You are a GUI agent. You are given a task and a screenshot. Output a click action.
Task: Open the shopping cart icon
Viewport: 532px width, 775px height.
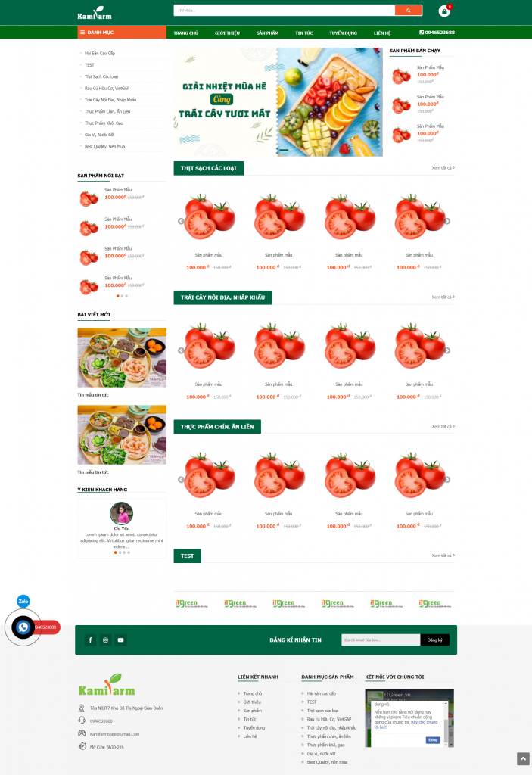click(x=444, y=11)
